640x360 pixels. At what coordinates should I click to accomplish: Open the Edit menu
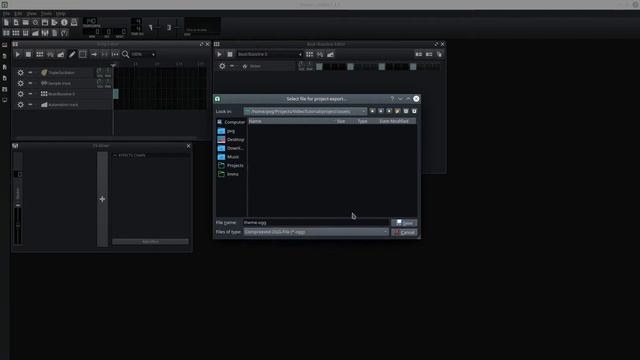click(x=18, y=13)
